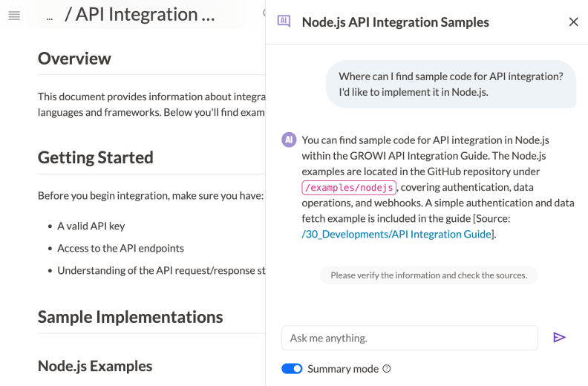The height and width of the screenshot is (386, 588).
Task: Click 'Access to the API endpoints' bullet
Action: [120, 248]
